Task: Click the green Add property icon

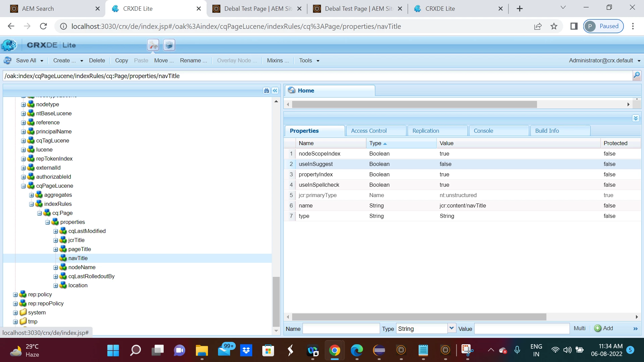Action: click(598, 328)
